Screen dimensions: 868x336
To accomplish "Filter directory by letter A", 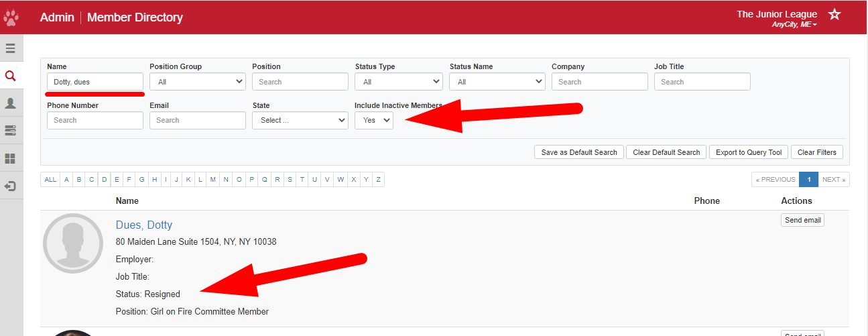I will click(x=66, y=179).
